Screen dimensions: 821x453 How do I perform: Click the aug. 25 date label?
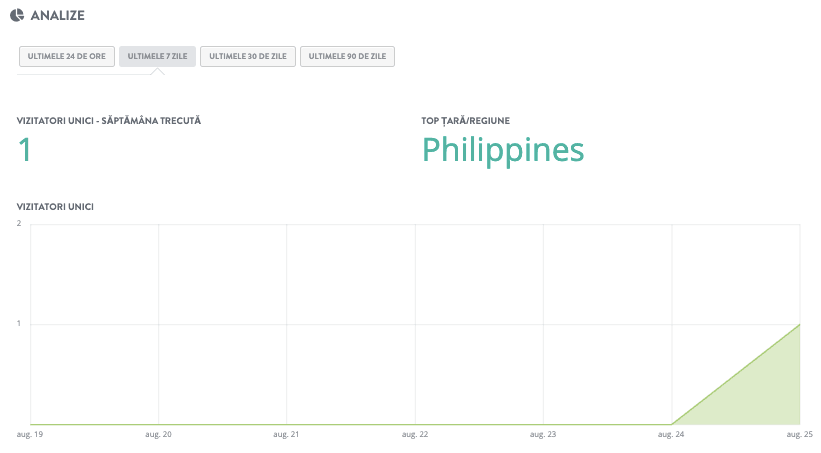pyautogui.click(x=797, y=435)
